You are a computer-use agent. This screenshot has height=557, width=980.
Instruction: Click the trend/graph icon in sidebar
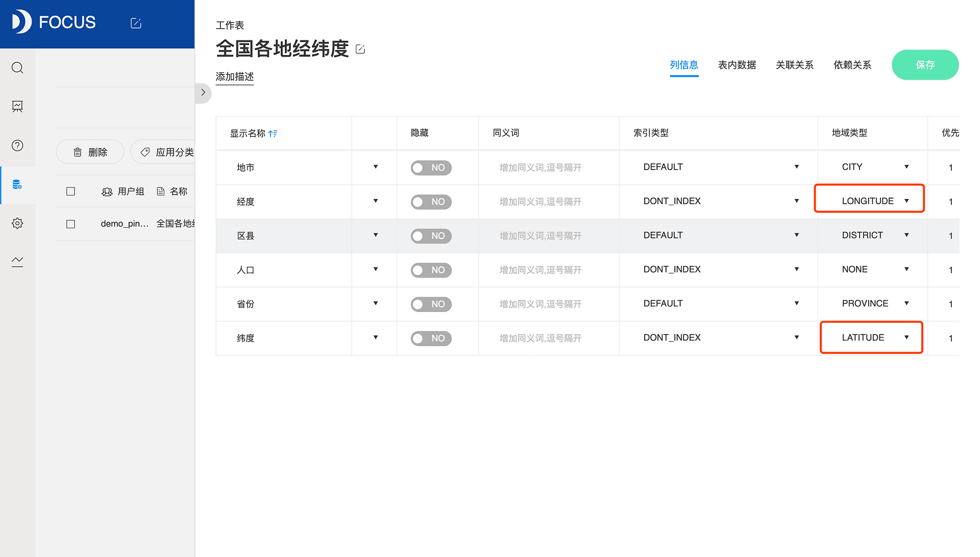[x=17, y=261]
